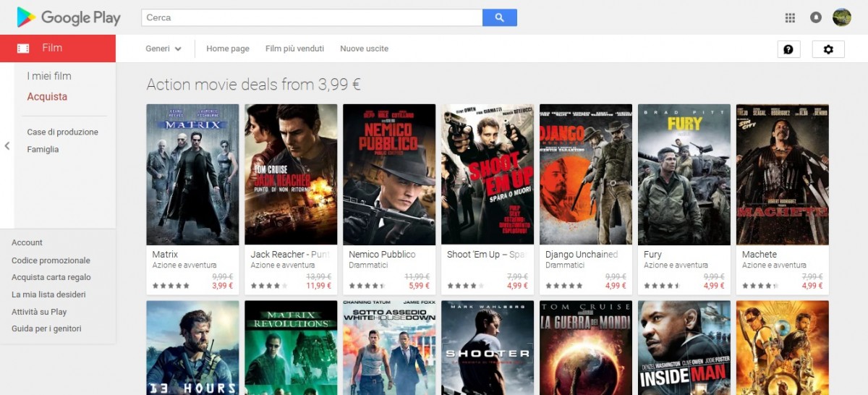The image size is (868, 395).
Task: Open the Shoot 'Em Up poster
Action: pyautogui.click(x=488, y=174)
